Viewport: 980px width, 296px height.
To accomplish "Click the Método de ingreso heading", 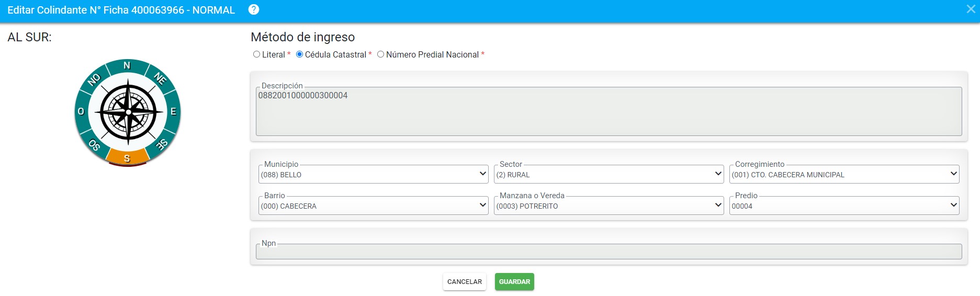I will click(303, 37).
